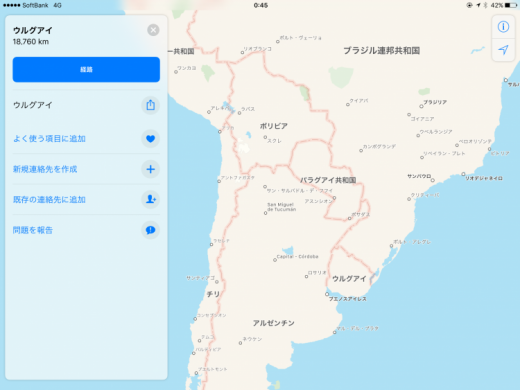Tap the アルゼンチン label on the map
The image size is (520, 390).
point(273,323)
